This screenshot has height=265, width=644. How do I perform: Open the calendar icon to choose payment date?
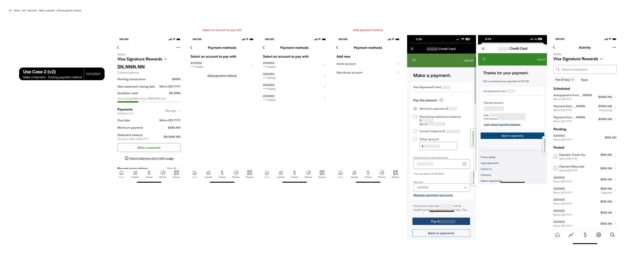pyautogui.click(x=464, y=164)
